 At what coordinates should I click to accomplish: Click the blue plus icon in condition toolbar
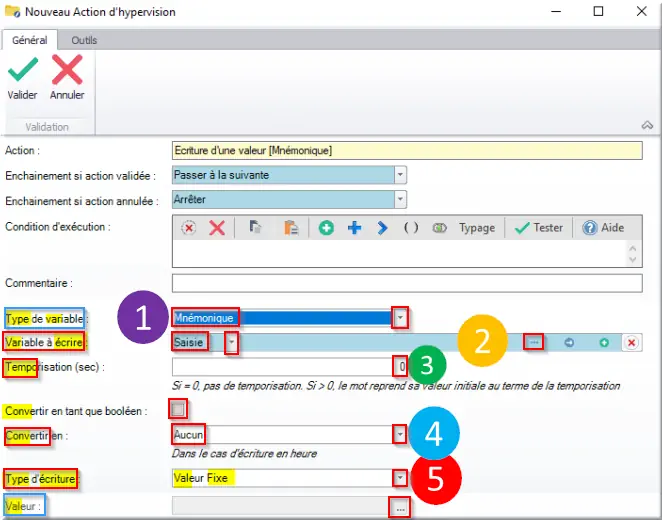pyautogui.click(x=354, y=228)
